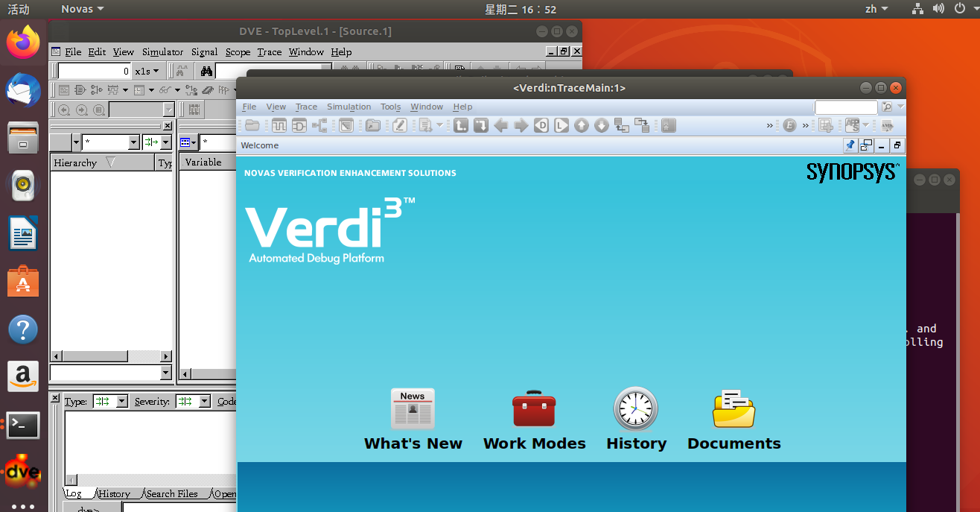Expand hidden Verdi toolbar items chevron before E
Screen dimensions: 980x512
(770, 126)
